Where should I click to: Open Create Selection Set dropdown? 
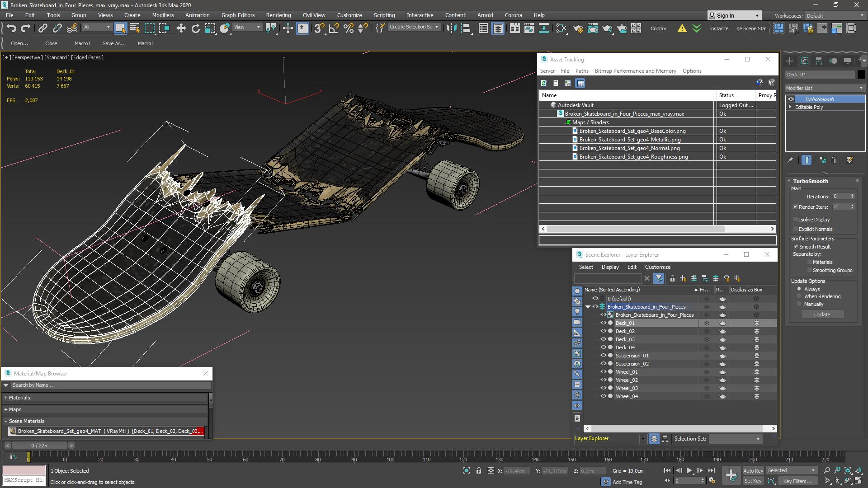pyautogui.click(x=414, y=27)
